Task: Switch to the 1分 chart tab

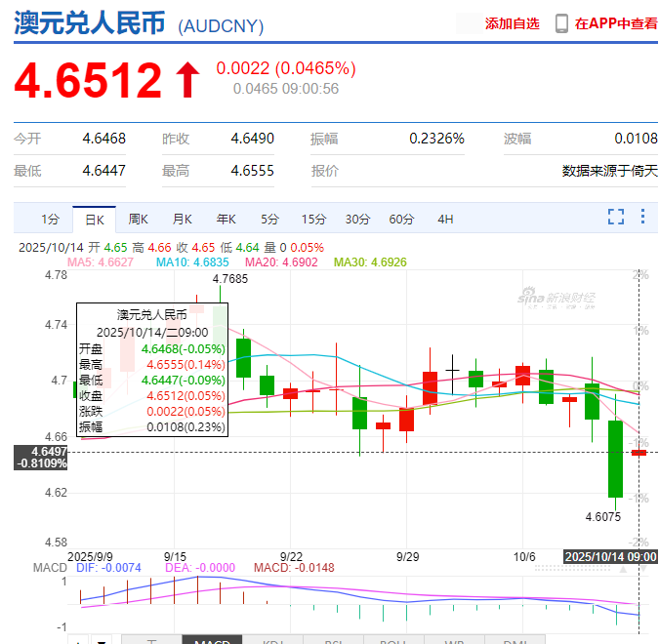Action: (50, 219)
